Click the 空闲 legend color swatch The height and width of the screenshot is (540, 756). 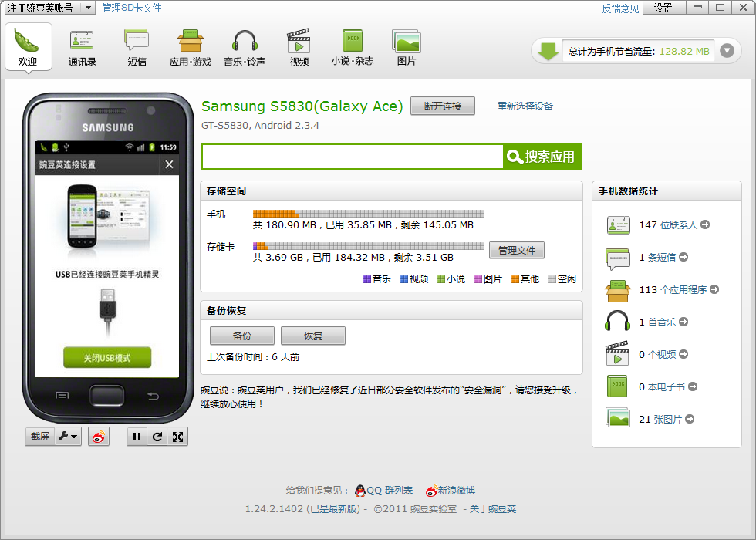(552, 279)
